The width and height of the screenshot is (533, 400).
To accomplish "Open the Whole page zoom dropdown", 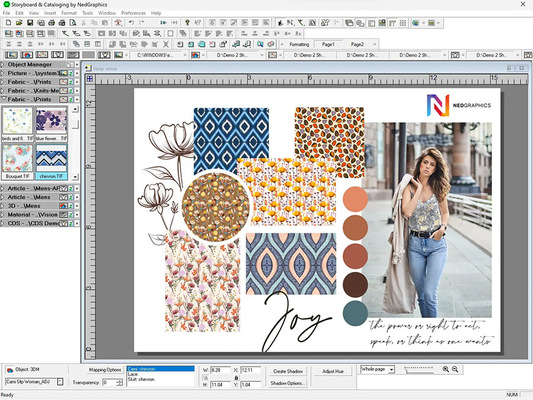I will (x=392, y=369).
